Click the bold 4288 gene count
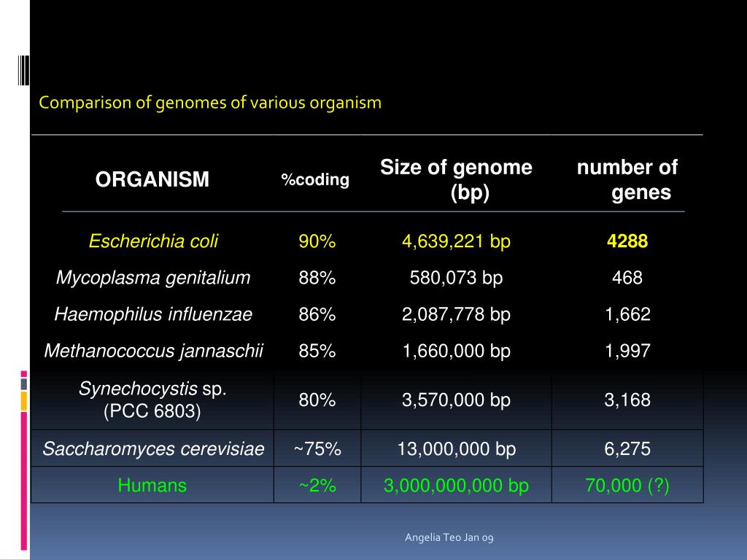This screenshot has width=747, height=560. coord(627,241)
